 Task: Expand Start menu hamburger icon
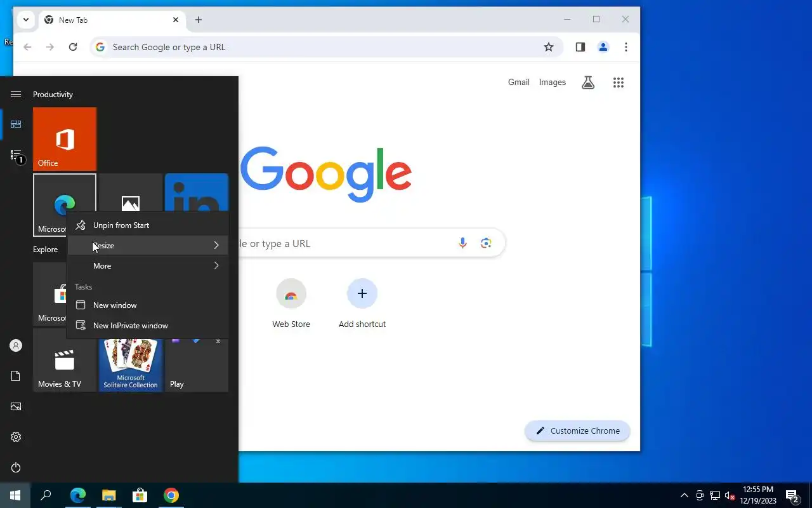[16, 94]
